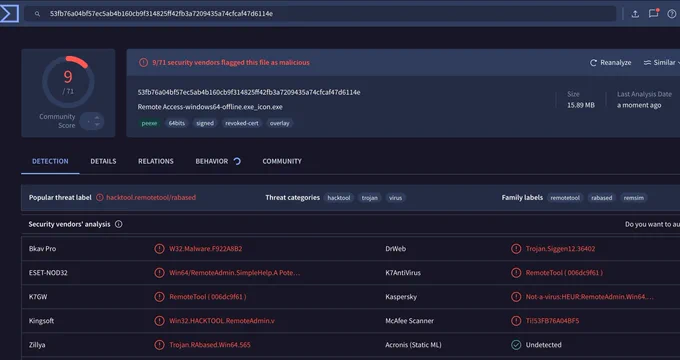Click the K7AntiVirus alert icon
Screen dimensions: 680x360
pyautogui.click(x=516, y=273)
